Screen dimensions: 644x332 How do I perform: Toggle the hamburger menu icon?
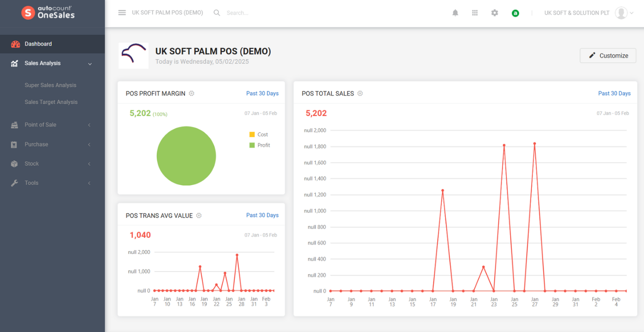(x=122, y=13)
